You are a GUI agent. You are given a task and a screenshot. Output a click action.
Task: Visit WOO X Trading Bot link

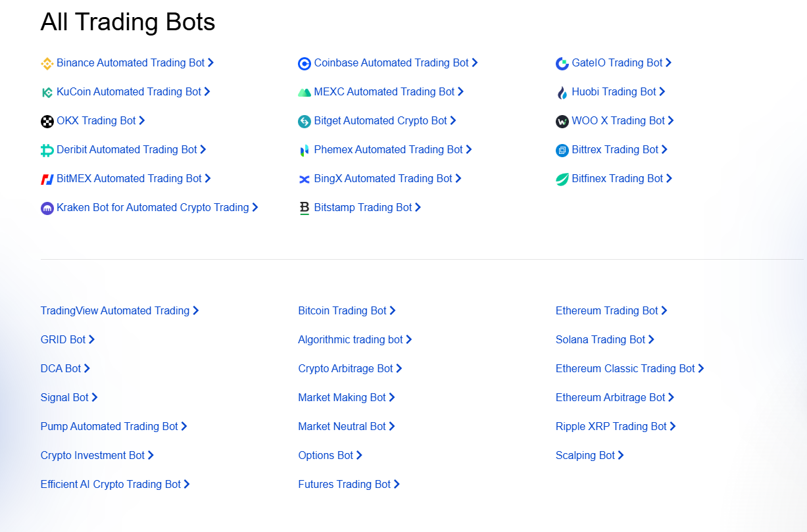click(x=623, y=121)
